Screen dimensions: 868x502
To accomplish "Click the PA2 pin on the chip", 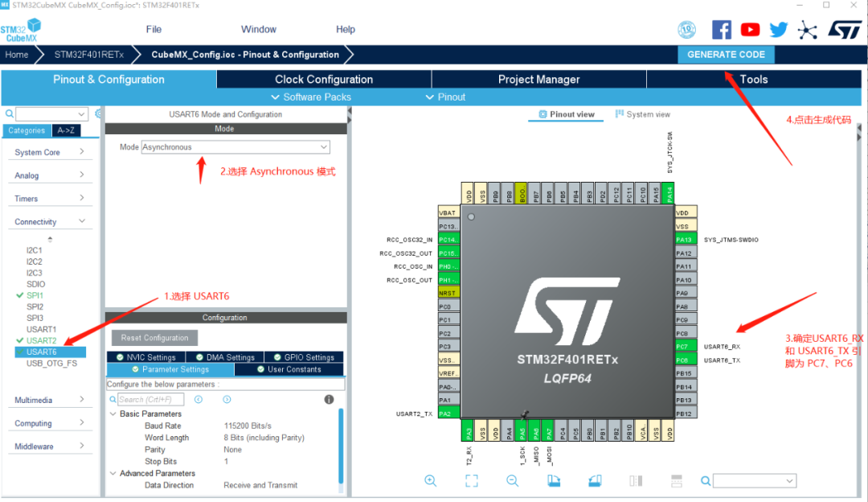I will coord(448,414).
